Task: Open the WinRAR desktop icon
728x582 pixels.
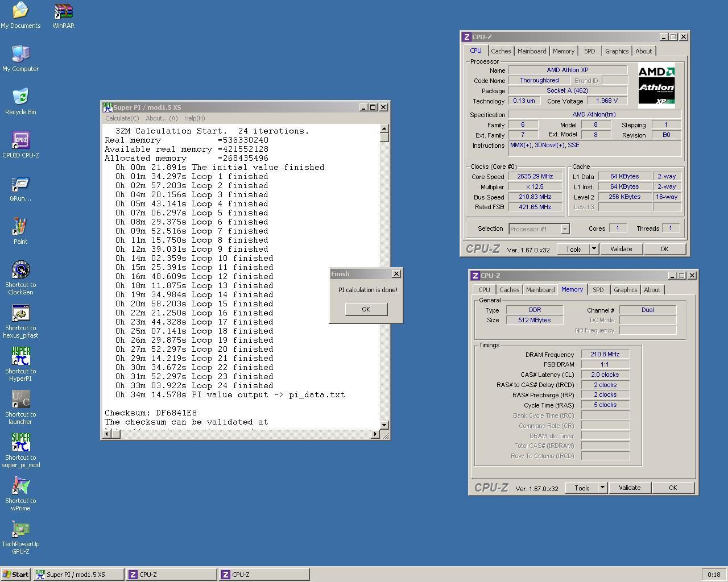Action: coord(63,15)
